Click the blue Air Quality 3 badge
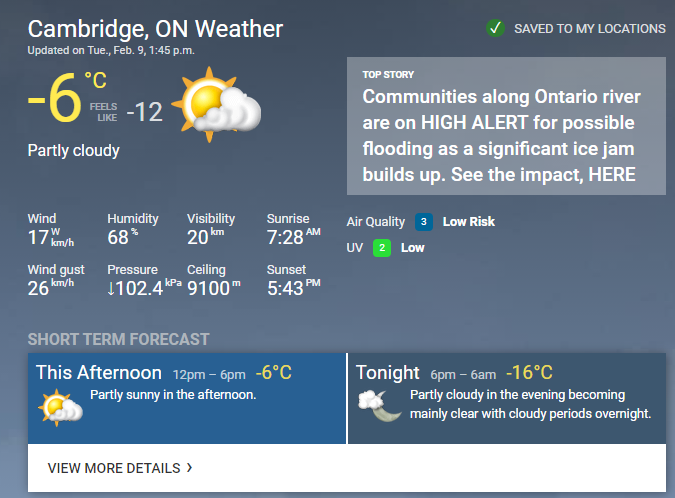675x498 pixels. (x=424, y=222)
